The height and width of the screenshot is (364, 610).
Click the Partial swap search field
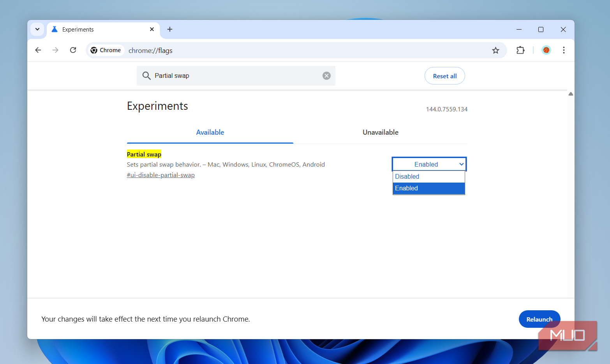(236, 76)
